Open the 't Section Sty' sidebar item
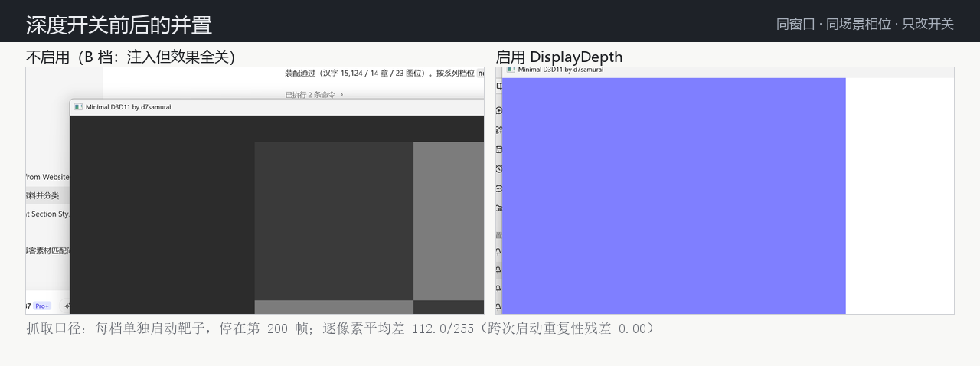 click(47, 214)
